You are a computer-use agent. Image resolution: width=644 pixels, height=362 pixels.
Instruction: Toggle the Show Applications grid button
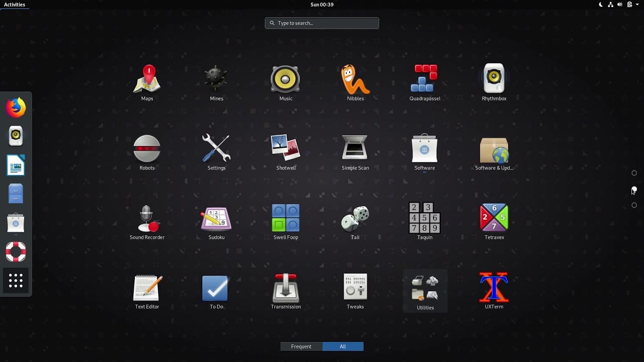point(16,281)
